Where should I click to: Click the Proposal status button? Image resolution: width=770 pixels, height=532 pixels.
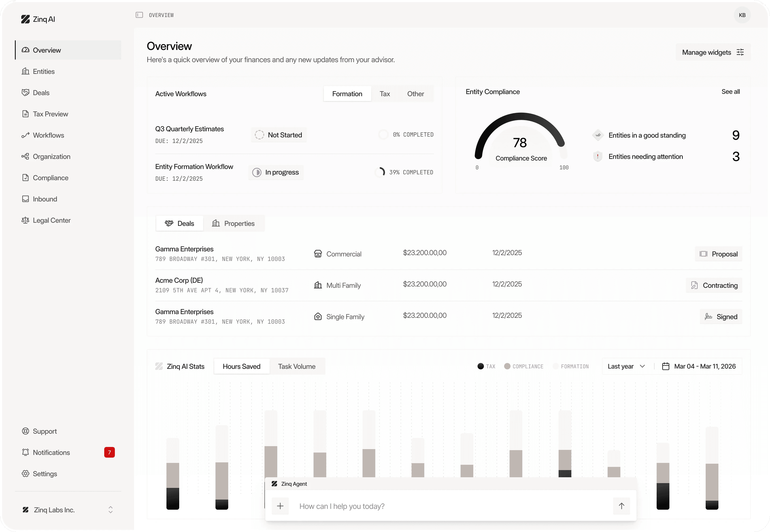click(x=719, y=254)
